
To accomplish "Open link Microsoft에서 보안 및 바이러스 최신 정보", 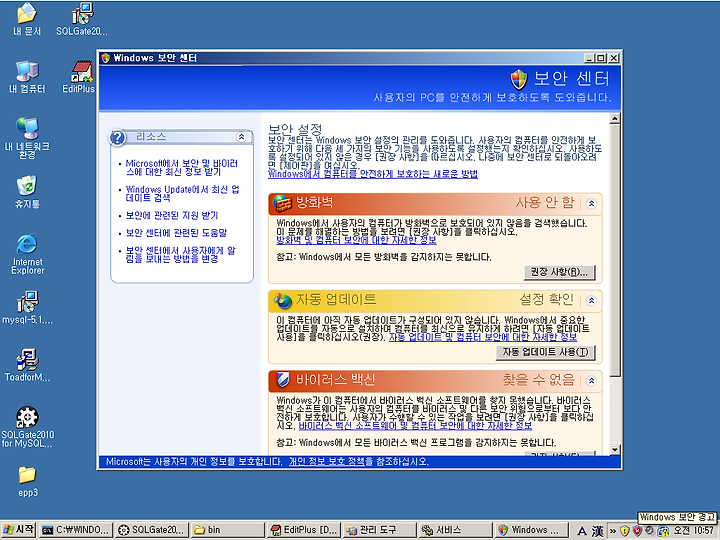I will pos(181,168).
